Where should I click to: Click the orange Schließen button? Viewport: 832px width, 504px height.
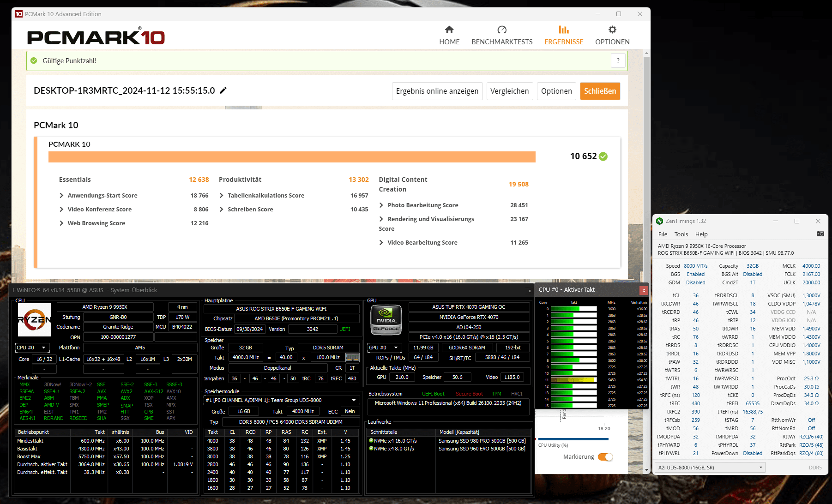(x=600, y=91)
